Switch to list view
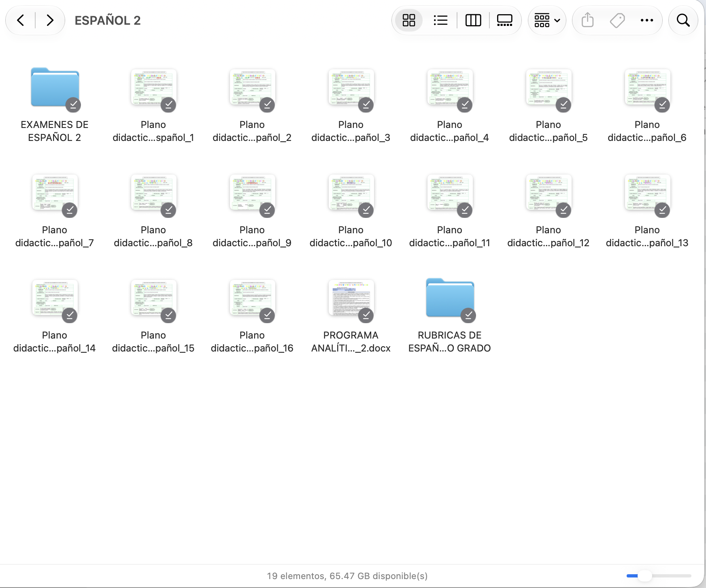The height and width of the screenshot is (588, 706). [440, 20]
